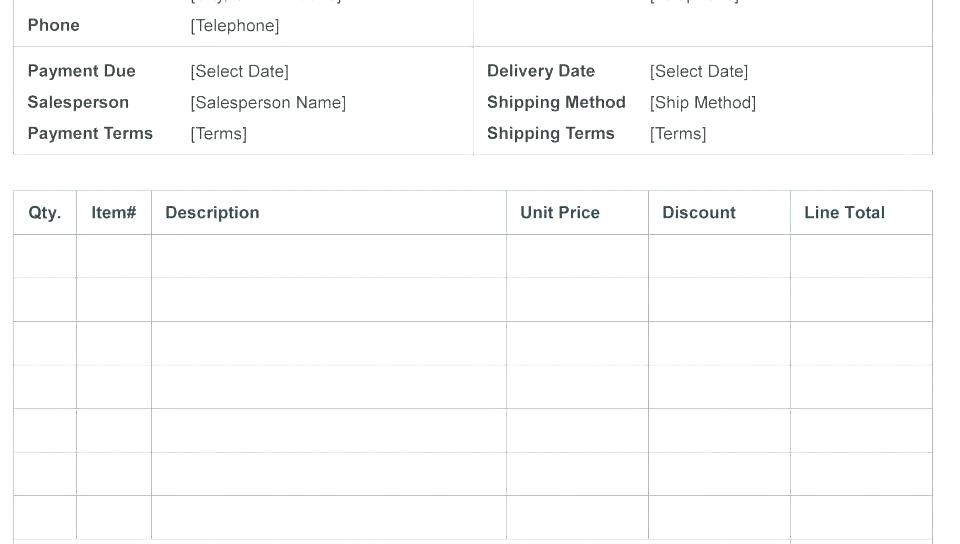Open the Payment Due date selector
The image size is (960, 544).
(x=239, y=72)
